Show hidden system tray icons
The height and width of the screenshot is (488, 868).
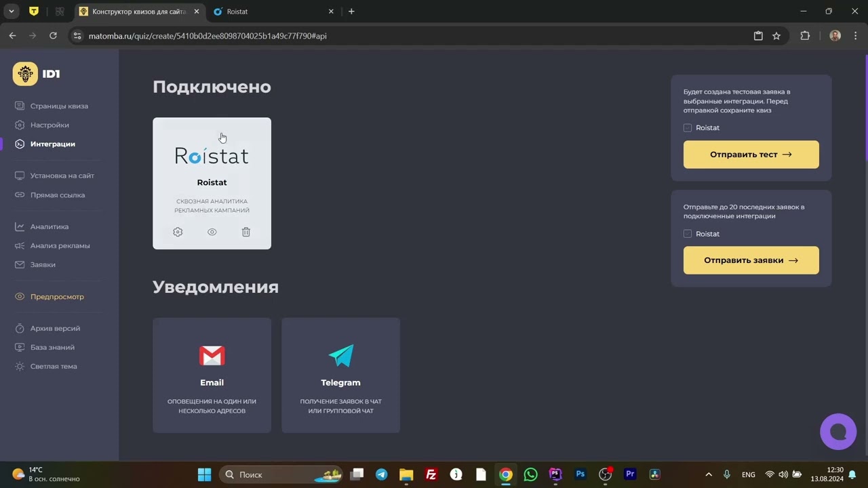point(709,474)
